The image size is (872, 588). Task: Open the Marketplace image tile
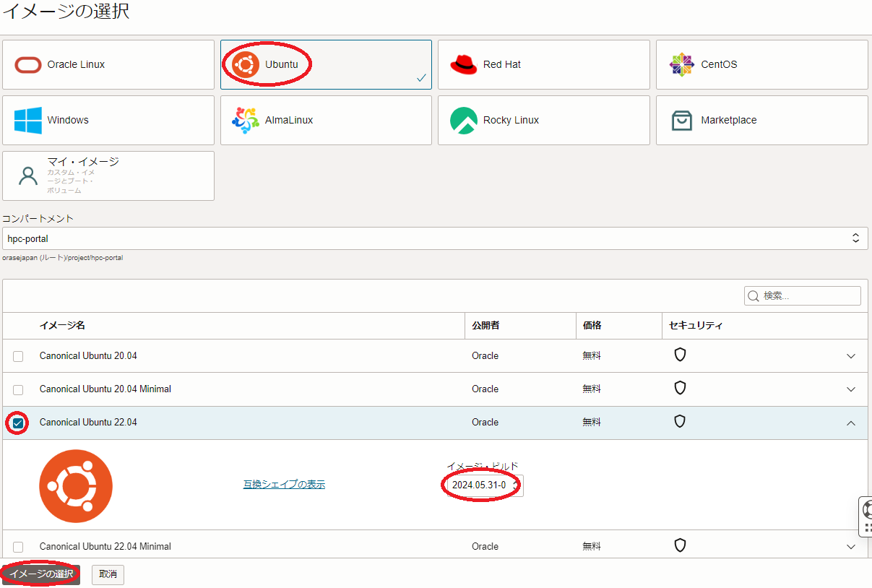[761, 121]
